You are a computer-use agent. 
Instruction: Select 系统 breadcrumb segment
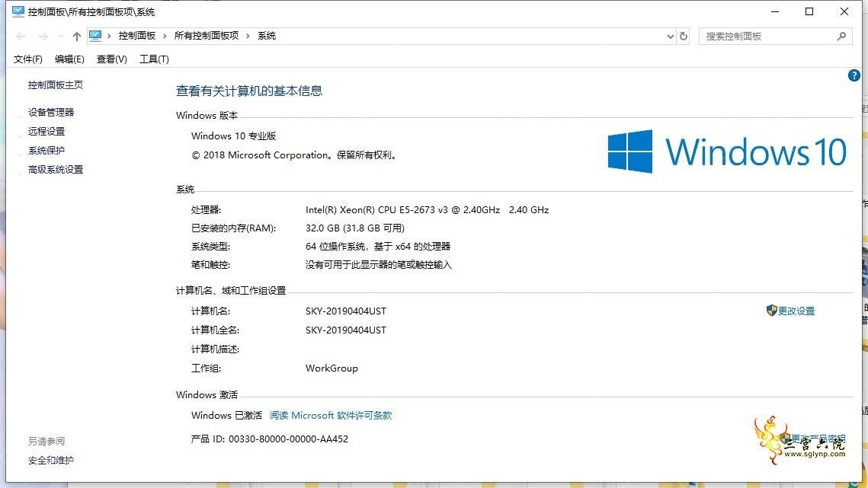[x=266, y=36]
